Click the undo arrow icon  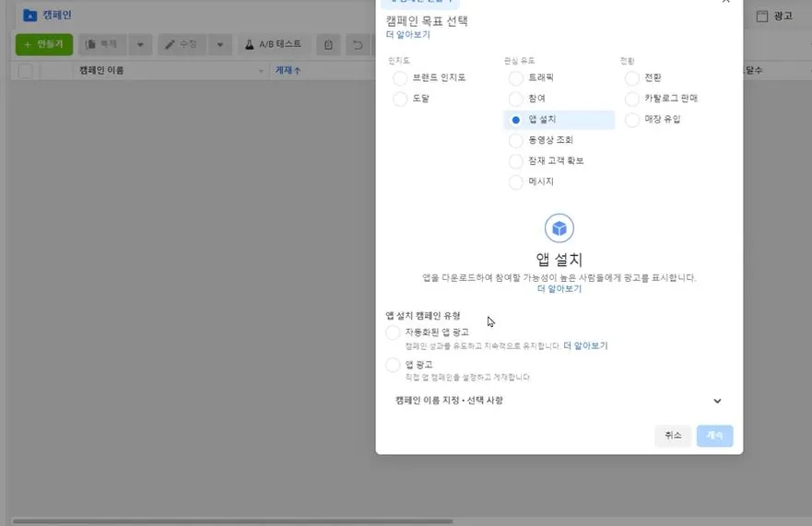point(358,45)
